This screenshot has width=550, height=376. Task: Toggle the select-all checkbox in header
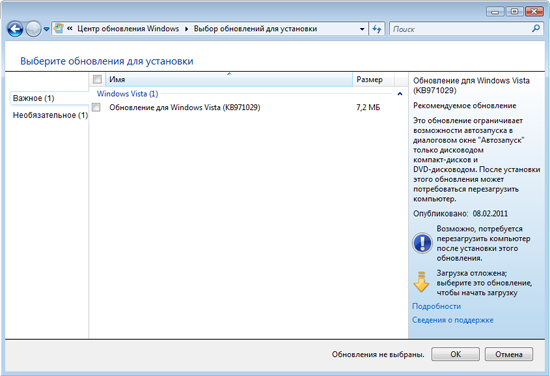(x=97, y=79)
